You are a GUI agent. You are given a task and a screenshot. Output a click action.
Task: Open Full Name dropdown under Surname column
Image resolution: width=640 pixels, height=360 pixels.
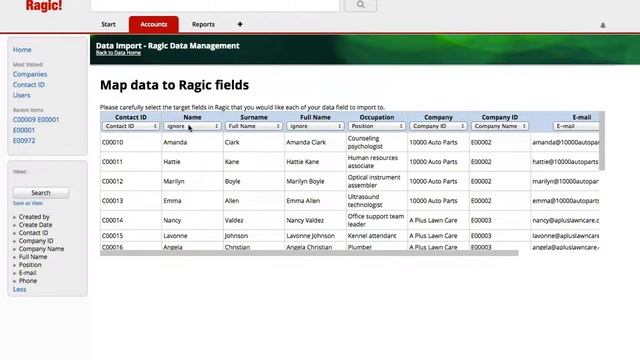(254, 126)
